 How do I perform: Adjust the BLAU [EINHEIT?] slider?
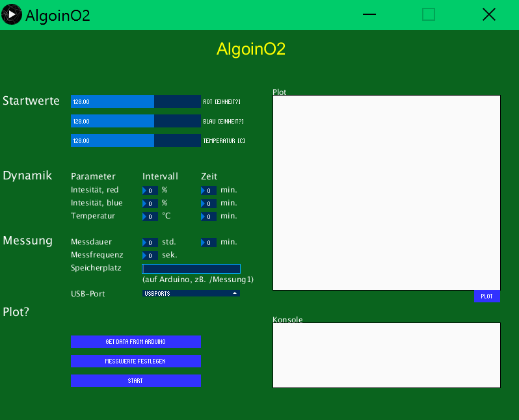136,121
